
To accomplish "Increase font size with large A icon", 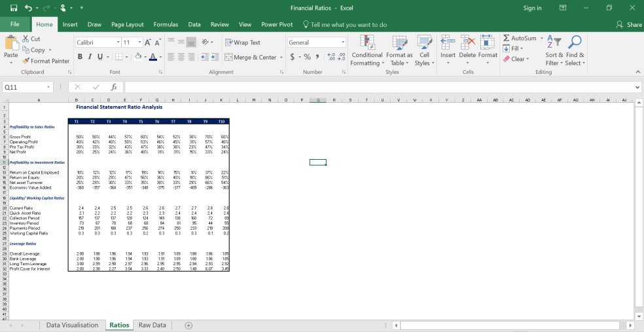I will coord(148,43).
